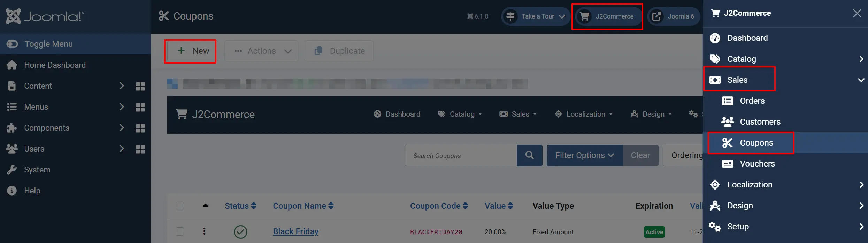868x243 pixels.
Task: Sort by Coupon Name column
Action: [303, 206]
